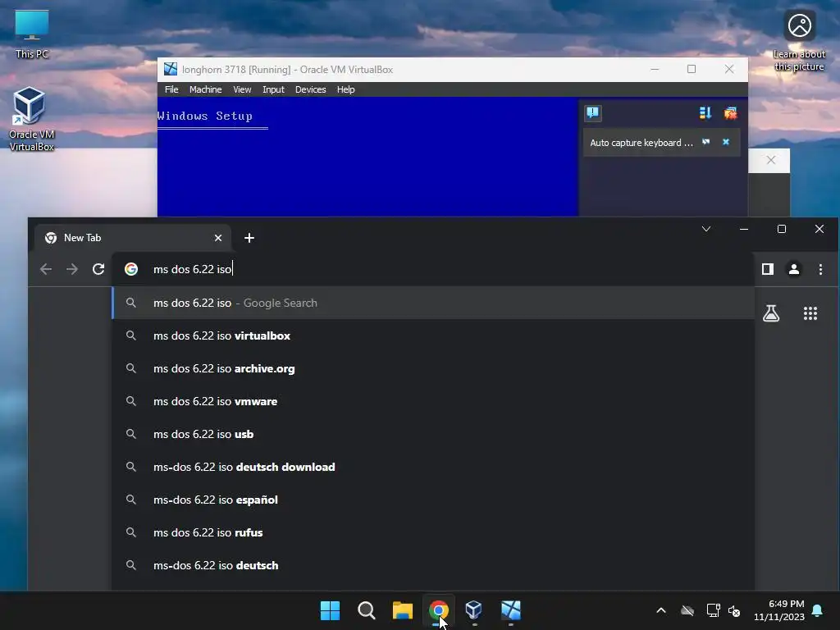Go back in Chrome
The height and width of the screenshot is (630, 840).
click(x=46, y=269)
